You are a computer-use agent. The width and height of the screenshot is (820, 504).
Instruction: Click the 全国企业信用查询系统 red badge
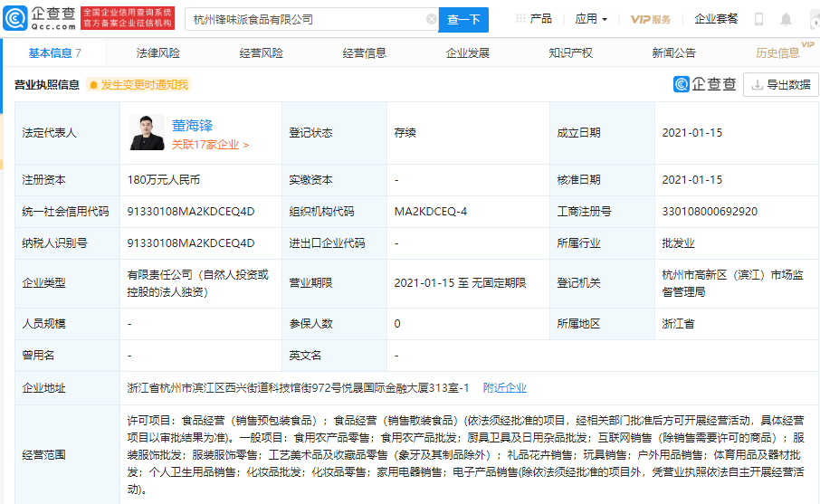pos(128,18)
